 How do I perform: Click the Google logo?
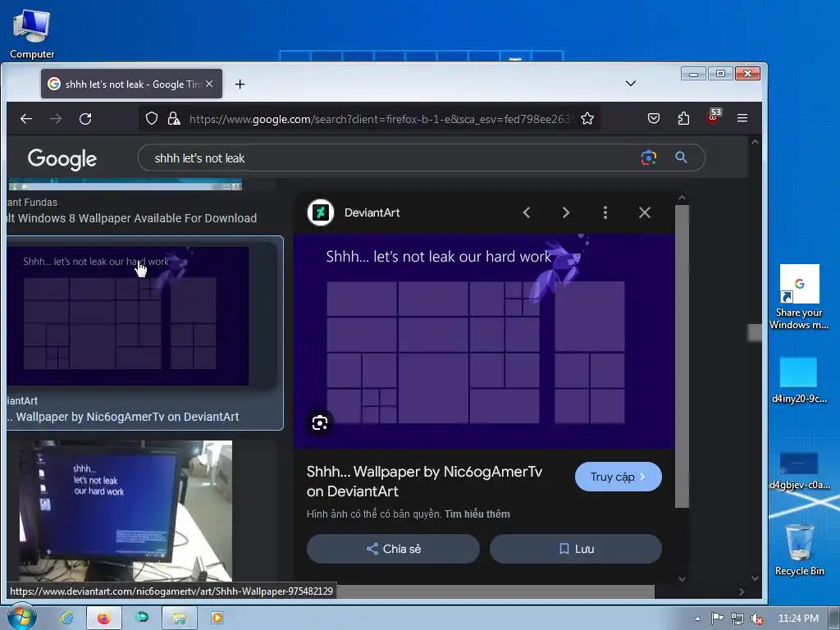point(62,158)
